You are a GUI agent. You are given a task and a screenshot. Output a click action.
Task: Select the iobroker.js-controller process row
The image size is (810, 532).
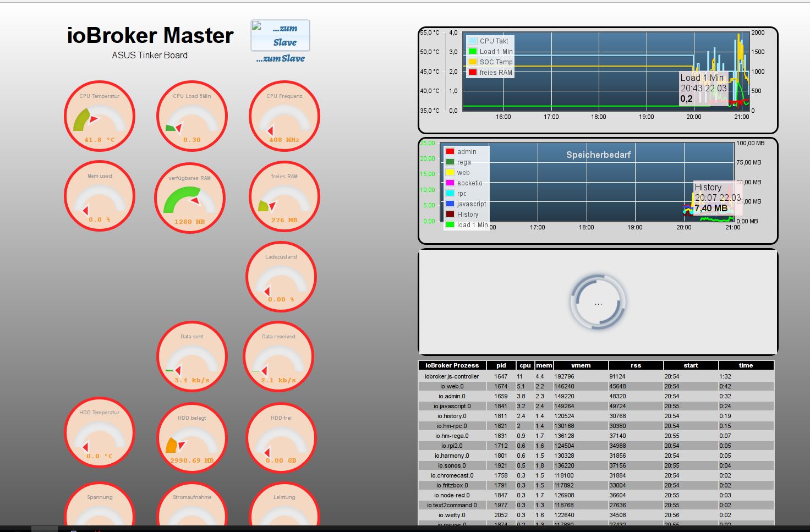click(x=596, y=376)
